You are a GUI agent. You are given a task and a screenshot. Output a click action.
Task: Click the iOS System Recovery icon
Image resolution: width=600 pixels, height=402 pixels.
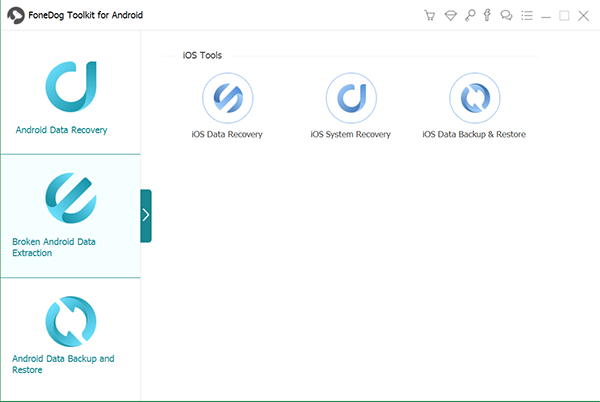click(x=351, y=98)
